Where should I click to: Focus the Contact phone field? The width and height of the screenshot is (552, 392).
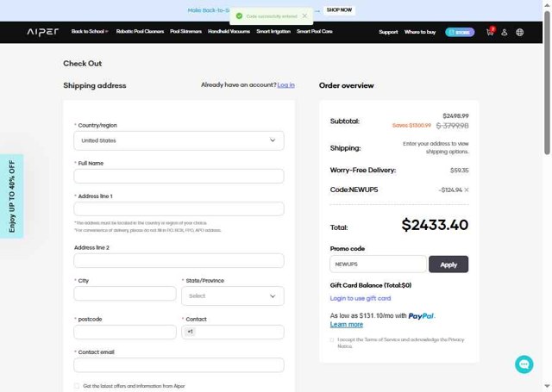coord(233,333)
